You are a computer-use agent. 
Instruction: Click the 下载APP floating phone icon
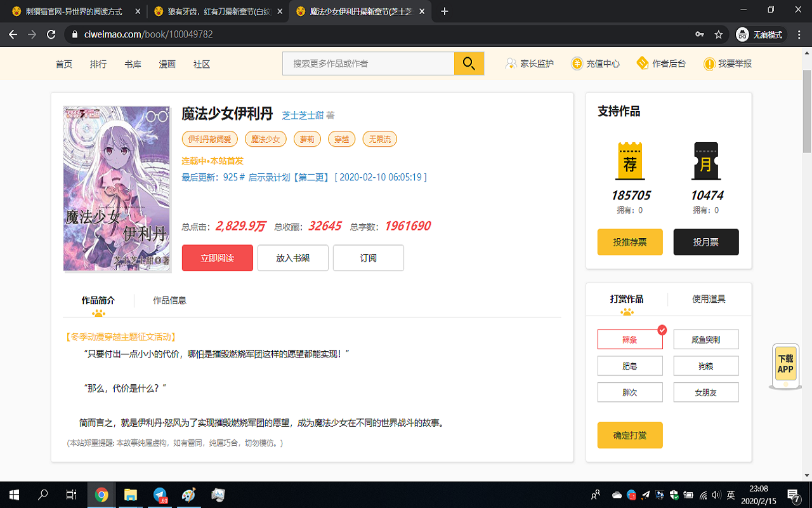click(x=785, y=366)
